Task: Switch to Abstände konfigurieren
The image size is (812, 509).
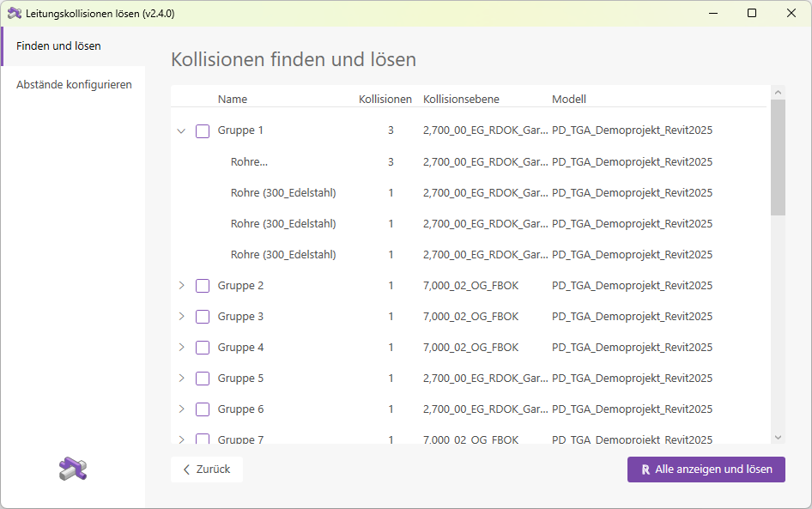Action: (x=75, y=84)
